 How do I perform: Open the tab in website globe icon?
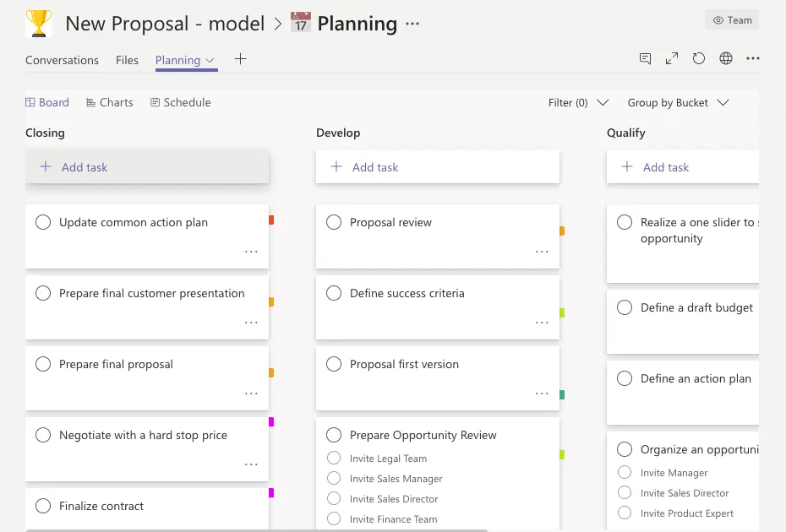(726, 58)
